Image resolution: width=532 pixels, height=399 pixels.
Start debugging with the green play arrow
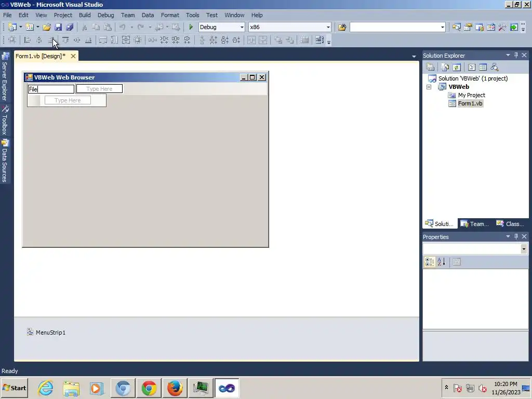point(191,27)
